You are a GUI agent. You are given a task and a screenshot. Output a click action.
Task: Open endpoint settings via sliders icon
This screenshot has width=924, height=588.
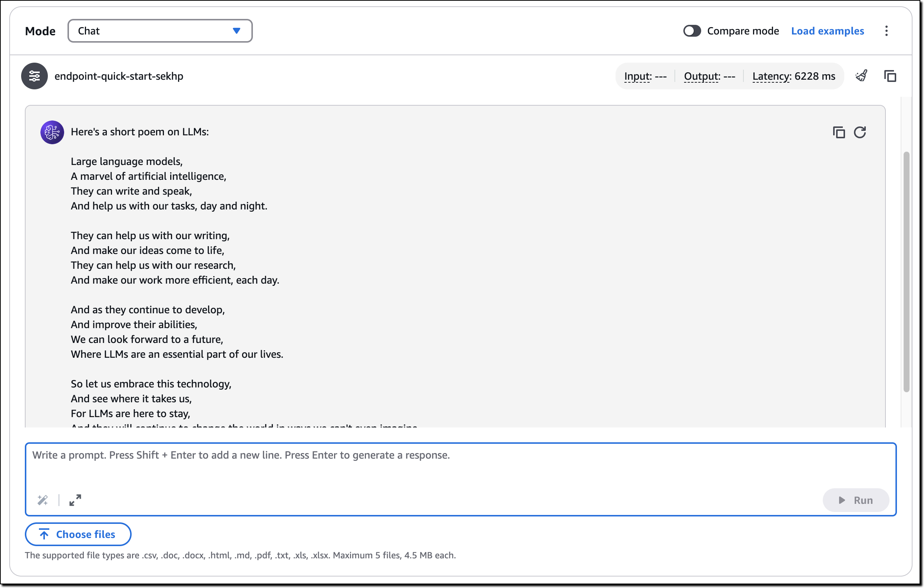34,76
